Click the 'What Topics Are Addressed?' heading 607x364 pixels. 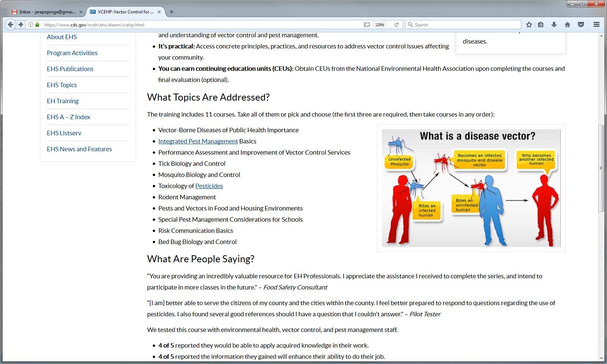[x=208, y=97]
